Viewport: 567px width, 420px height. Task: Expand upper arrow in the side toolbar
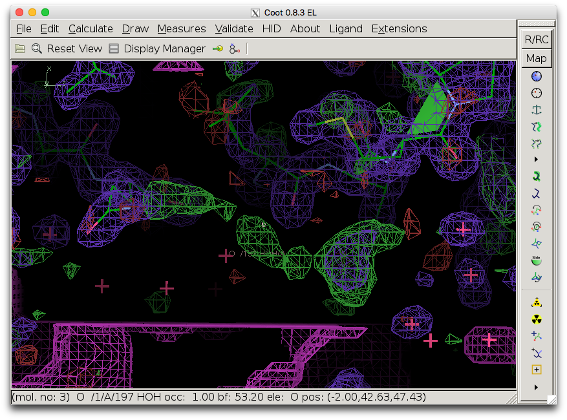(x=536, y=160)
